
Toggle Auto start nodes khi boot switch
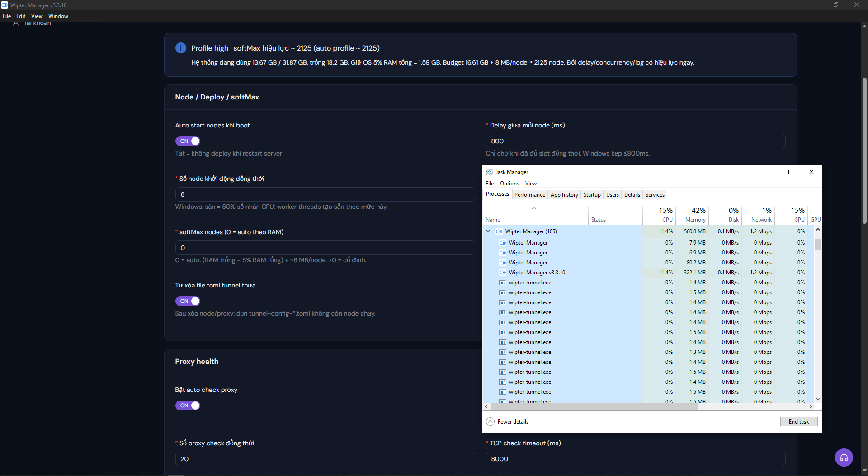[188, 141]
